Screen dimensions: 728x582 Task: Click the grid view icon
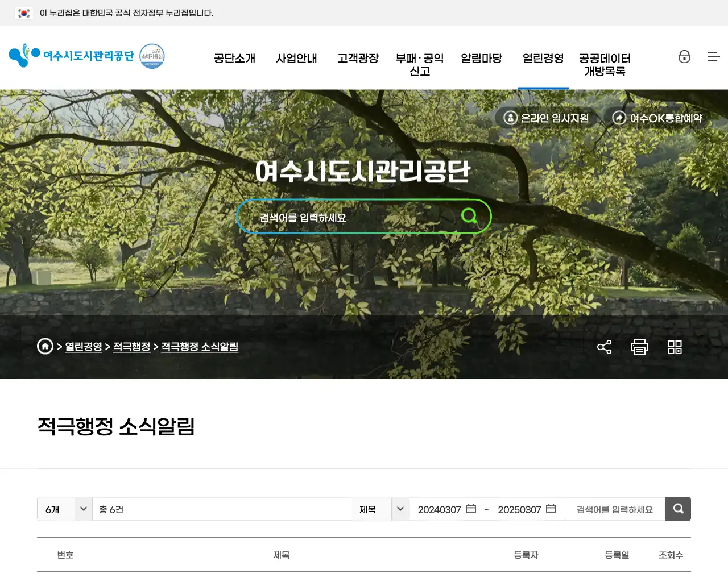coord(675,347)
